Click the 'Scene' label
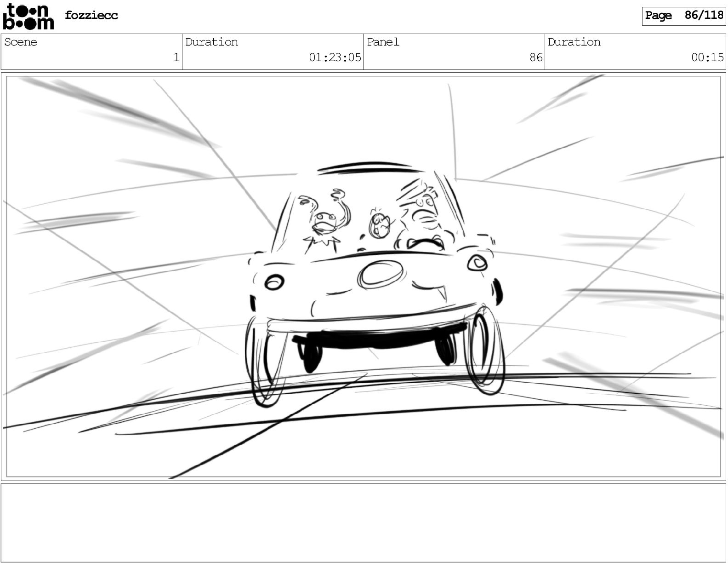The height and width of the screenshot is (563, 728). click(21, 42)
